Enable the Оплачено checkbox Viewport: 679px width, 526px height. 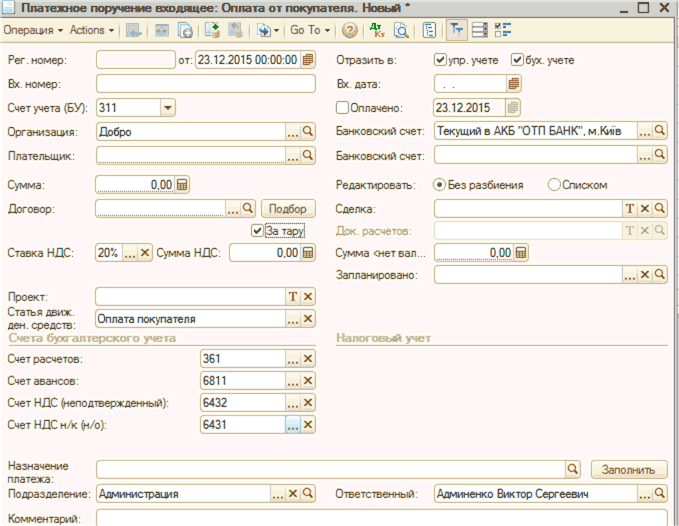pos(342,107)
